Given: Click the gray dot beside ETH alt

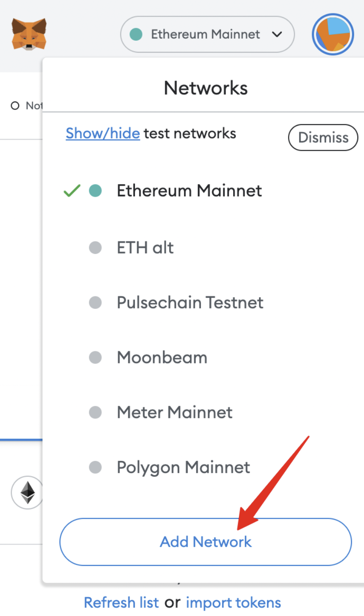Looking at the screenshot, I should (95, 248).
